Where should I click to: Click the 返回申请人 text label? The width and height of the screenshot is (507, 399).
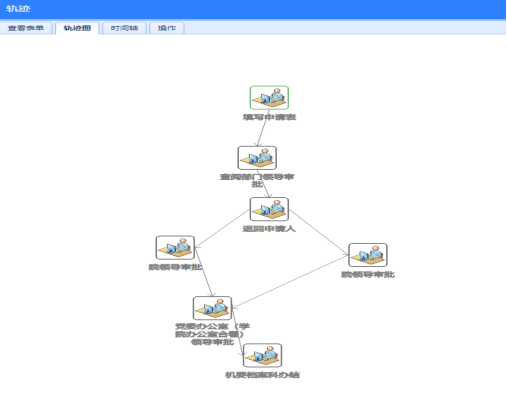[x=269, y=229]
